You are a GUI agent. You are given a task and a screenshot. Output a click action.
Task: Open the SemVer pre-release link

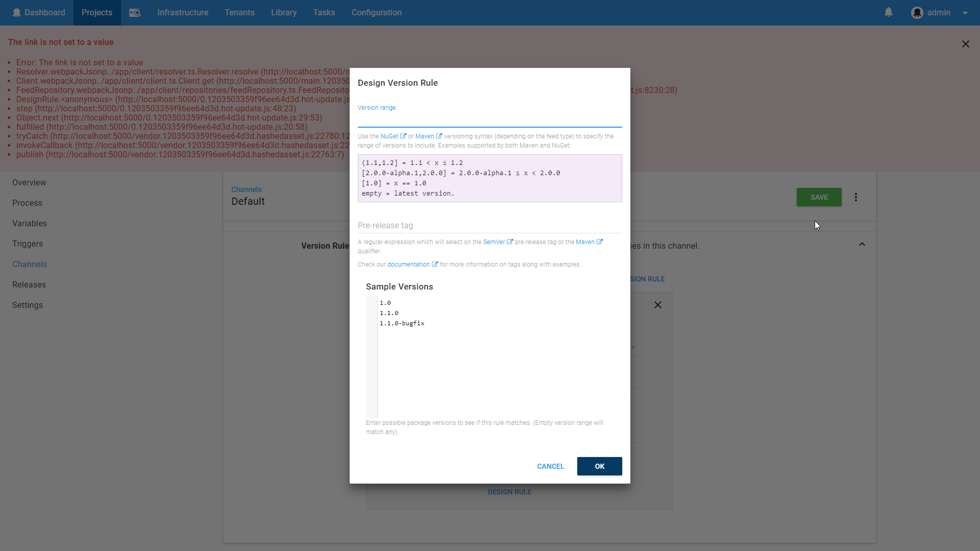tap(498, 242)
